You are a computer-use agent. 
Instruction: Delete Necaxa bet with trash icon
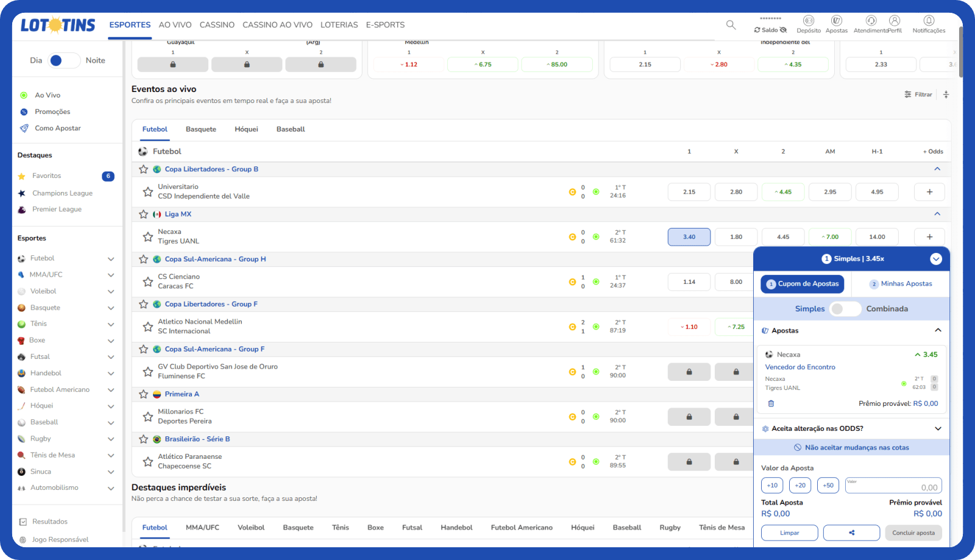point(771,403)
